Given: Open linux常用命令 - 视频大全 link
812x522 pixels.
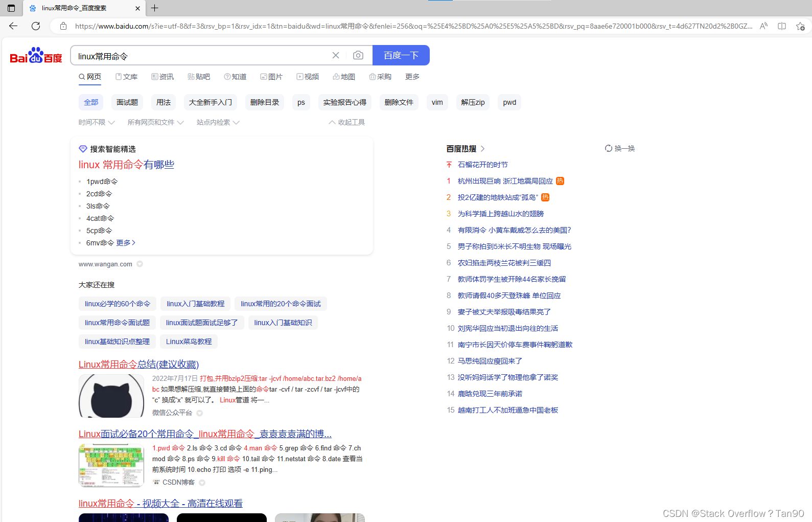Looking at the screenshot, I should [160, 503].
